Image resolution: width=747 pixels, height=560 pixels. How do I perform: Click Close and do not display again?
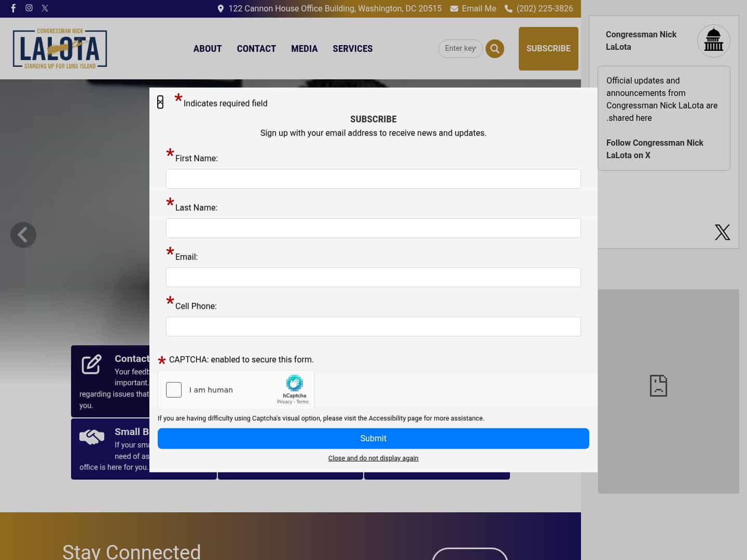(374, 458)
